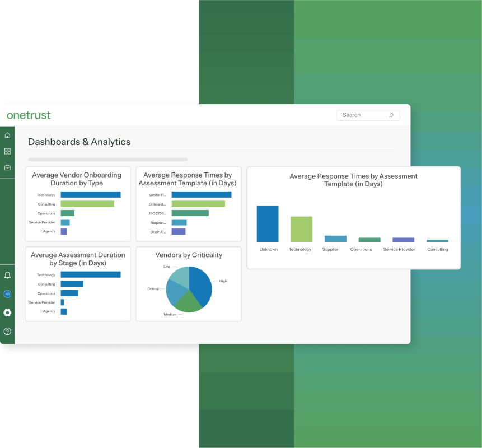Click the High label on pie chart
The image size is (482, 448).
pos(223,281)
